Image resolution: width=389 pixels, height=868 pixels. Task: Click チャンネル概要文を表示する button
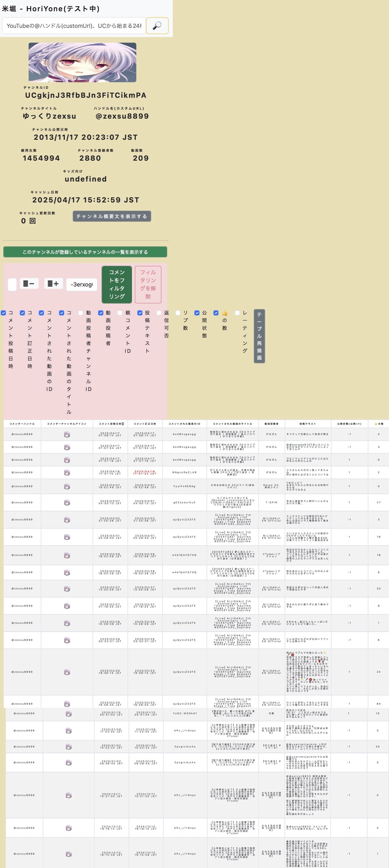[112, 216]
